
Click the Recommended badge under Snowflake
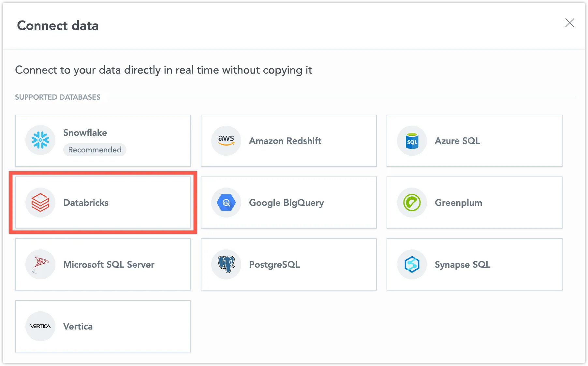click(x=95, y=150)
